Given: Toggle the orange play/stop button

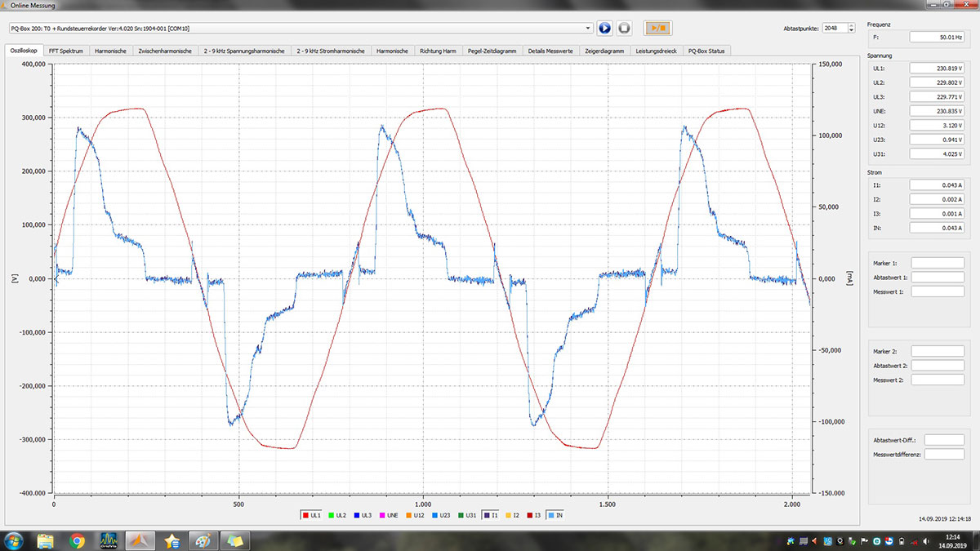Looking at the screenshot, I should [x=657, y=28].
